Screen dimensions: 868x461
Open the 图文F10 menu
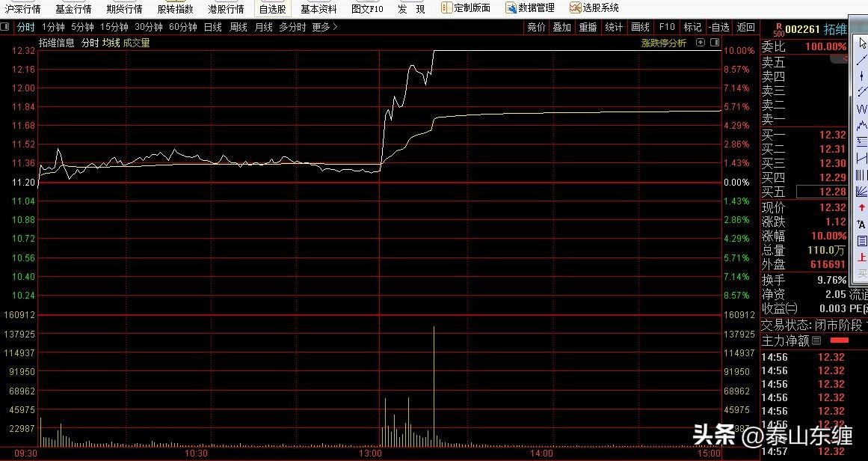pyautogui.click(x=368, y=9)
